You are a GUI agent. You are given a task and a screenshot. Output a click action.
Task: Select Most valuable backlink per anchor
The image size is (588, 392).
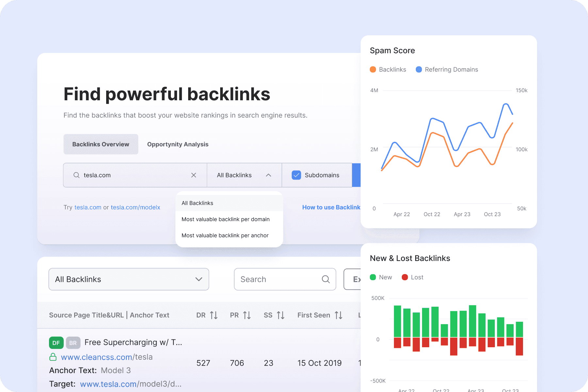[x=229, y=235]
